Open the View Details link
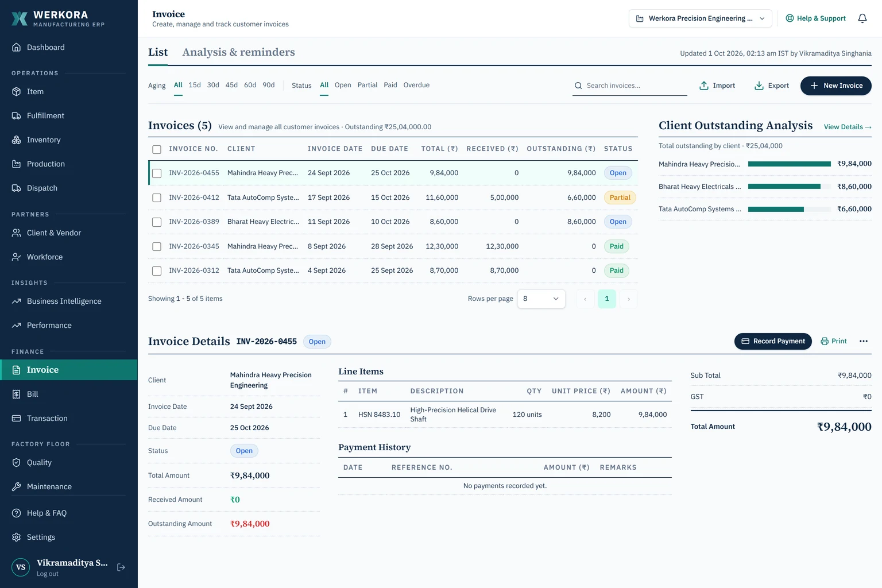 [x=848, y=127]
